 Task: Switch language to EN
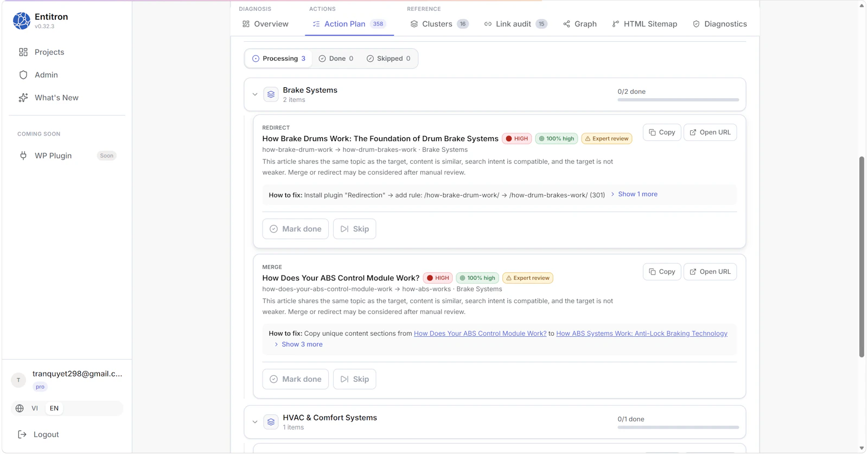(54, 408)
